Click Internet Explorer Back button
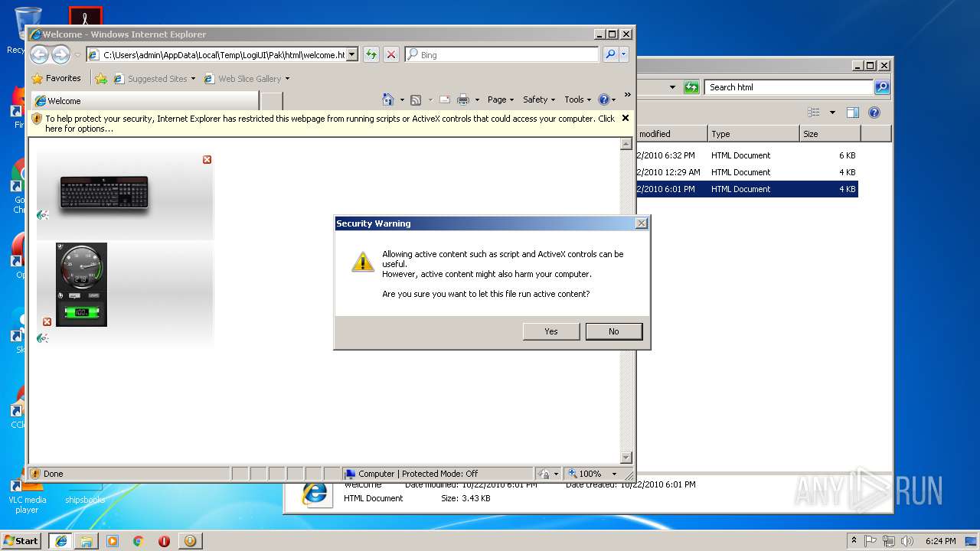The height and width of the screenshot is (551, 980). pos(40,54)
